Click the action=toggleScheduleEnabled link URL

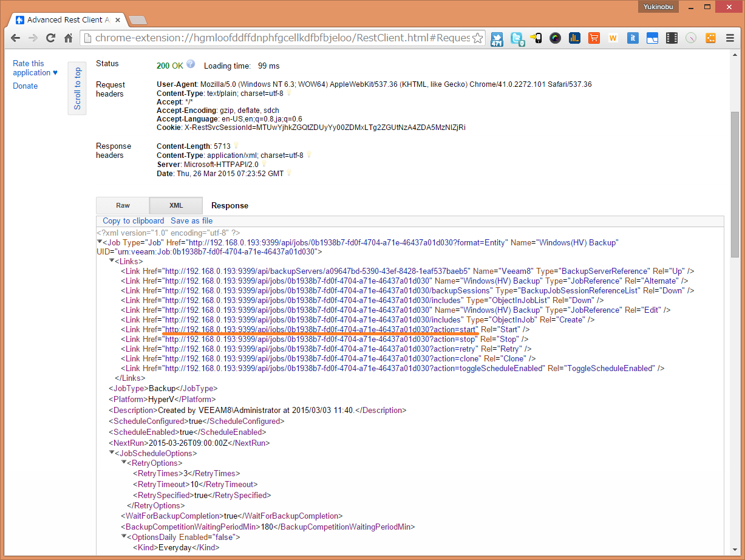[354, 368]
